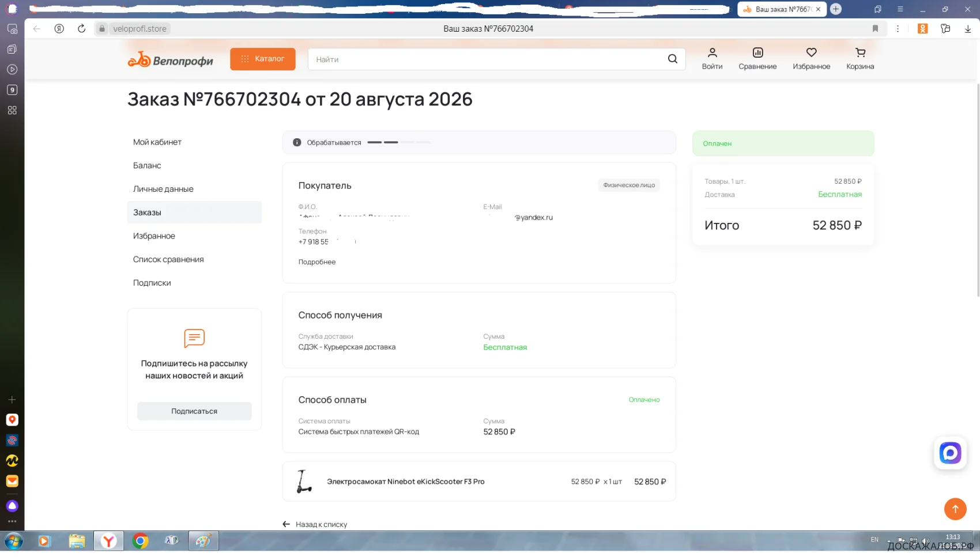Image resolution: width=980 pixels, height=557 pixels.
Task: Bookmark this page with the bookmark icon
Action: 875,29
